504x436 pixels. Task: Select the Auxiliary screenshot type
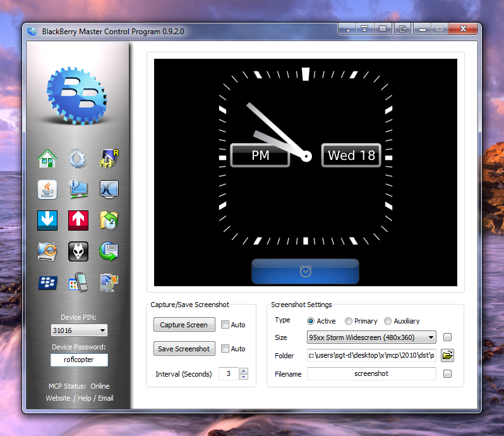point(388,321)
